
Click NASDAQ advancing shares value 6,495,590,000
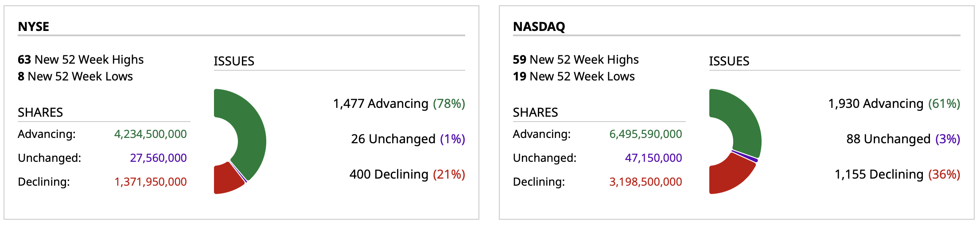click(646, 134)
